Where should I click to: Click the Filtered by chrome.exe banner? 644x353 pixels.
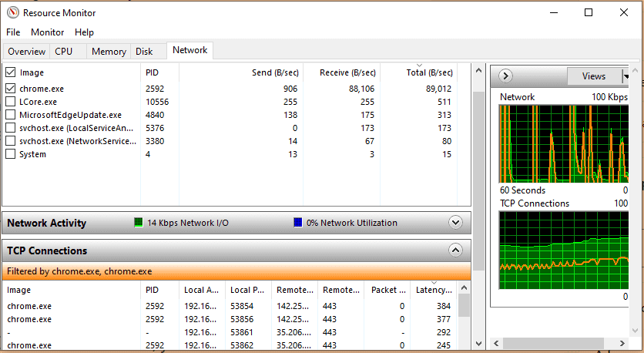(236, 271)
